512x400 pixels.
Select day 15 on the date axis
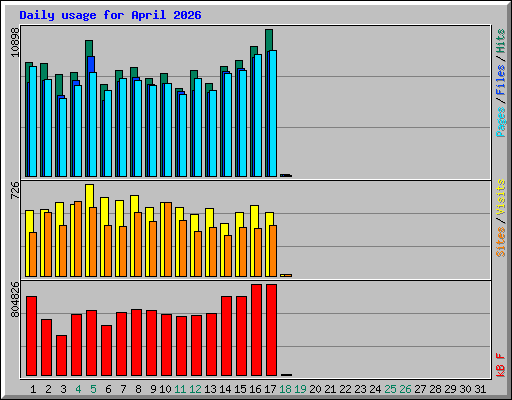(240, 389)
